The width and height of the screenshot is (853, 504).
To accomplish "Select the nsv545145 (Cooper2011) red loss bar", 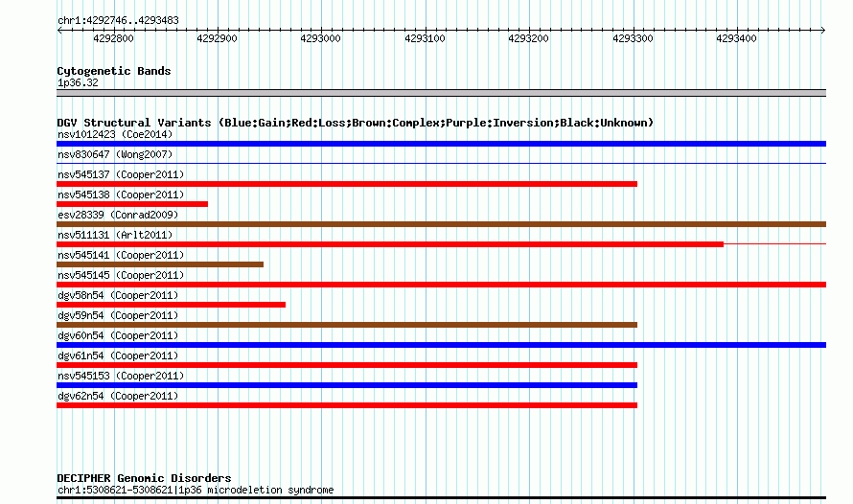I will 441,285.
